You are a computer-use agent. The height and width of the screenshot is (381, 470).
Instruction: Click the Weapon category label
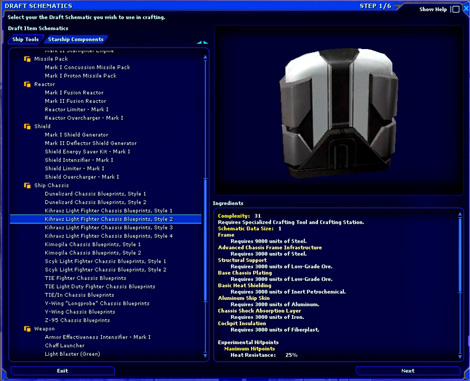pyautogui.click(x=44, y=329)
